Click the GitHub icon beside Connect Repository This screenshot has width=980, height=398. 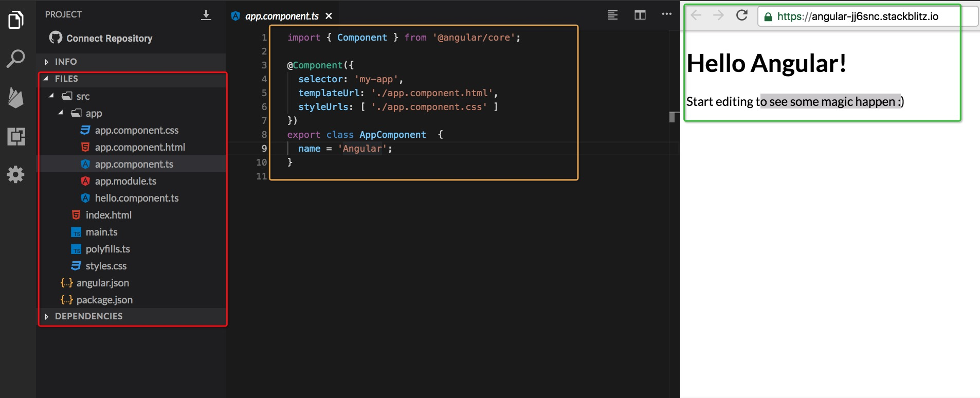point(56,38)
